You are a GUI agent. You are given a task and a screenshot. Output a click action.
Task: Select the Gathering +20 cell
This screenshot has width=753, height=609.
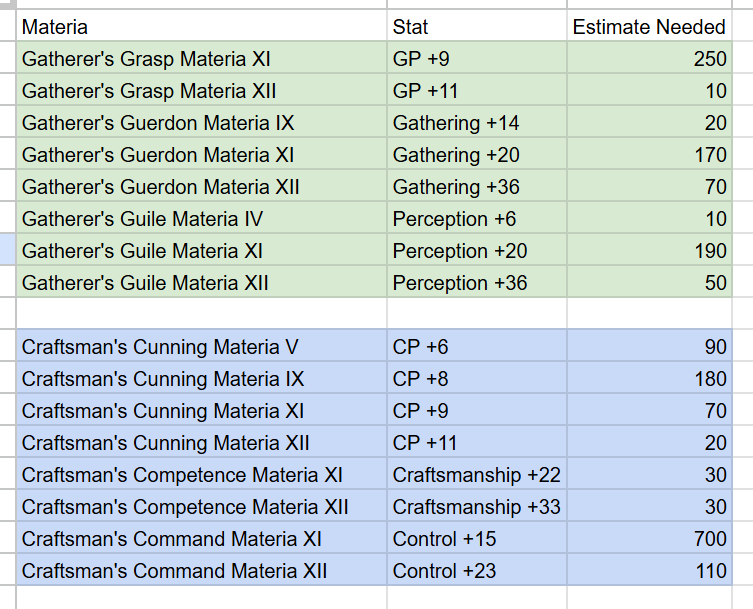coord(477,154)
